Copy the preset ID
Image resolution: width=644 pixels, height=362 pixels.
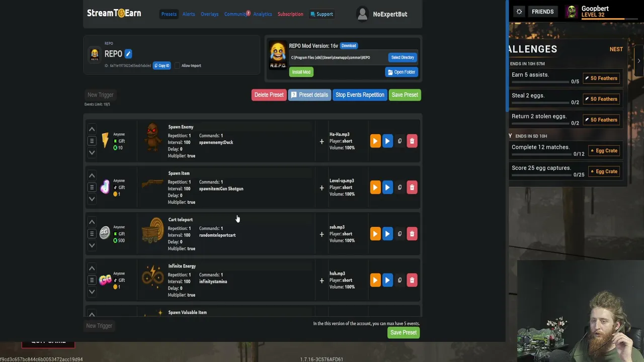(162, 66)
